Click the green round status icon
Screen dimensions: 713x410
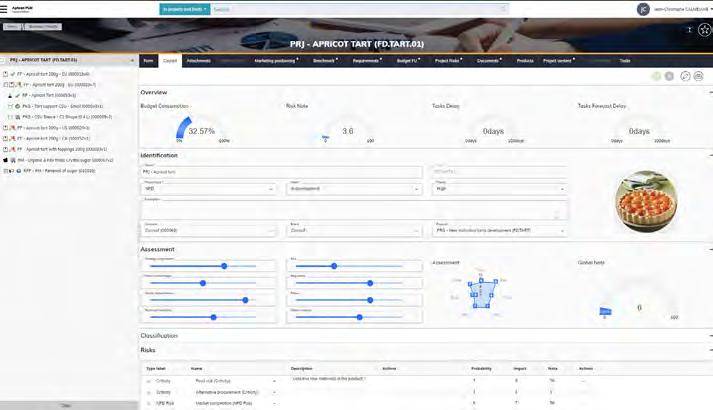coord(656,76)
